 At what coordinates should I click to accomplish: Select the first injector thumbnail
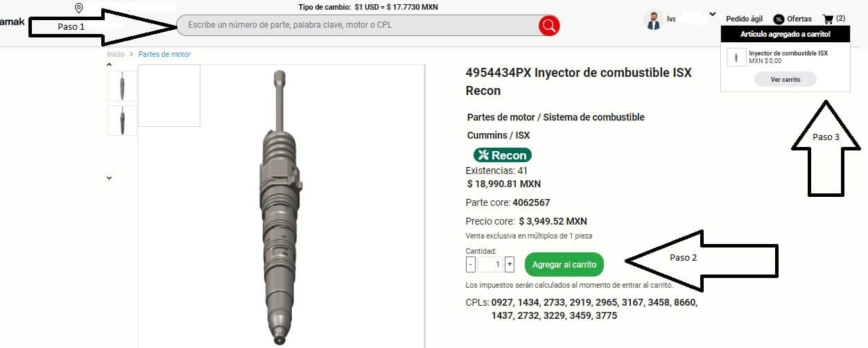pyautogui.click(x=123, y=86)
